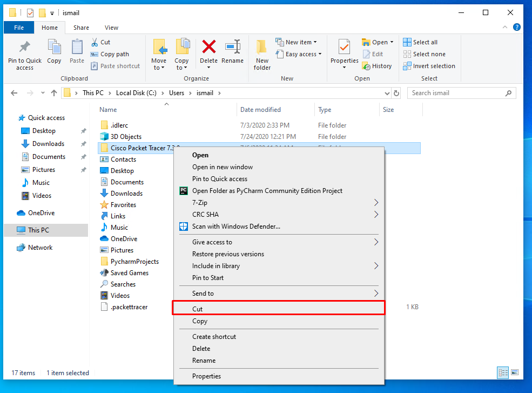
Task: Click the Copy icon in Clipboard group
Action: tap(55, 47)
